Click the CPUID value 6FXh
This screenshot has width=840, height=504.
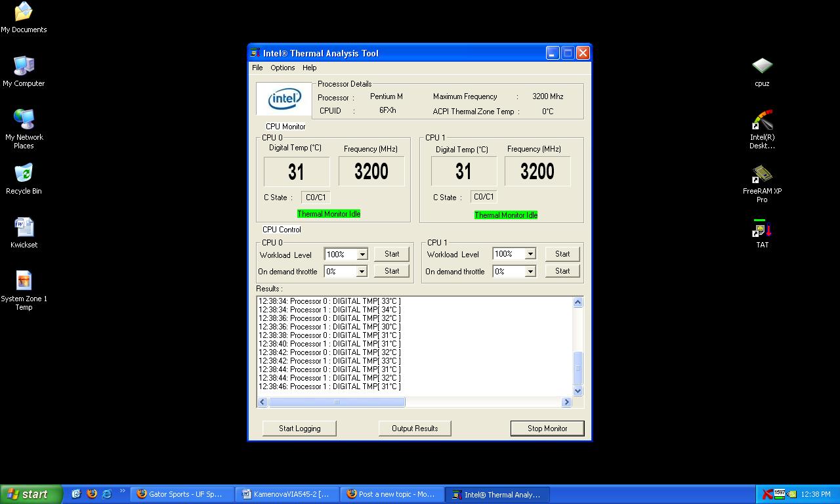[x=388, y=110]
